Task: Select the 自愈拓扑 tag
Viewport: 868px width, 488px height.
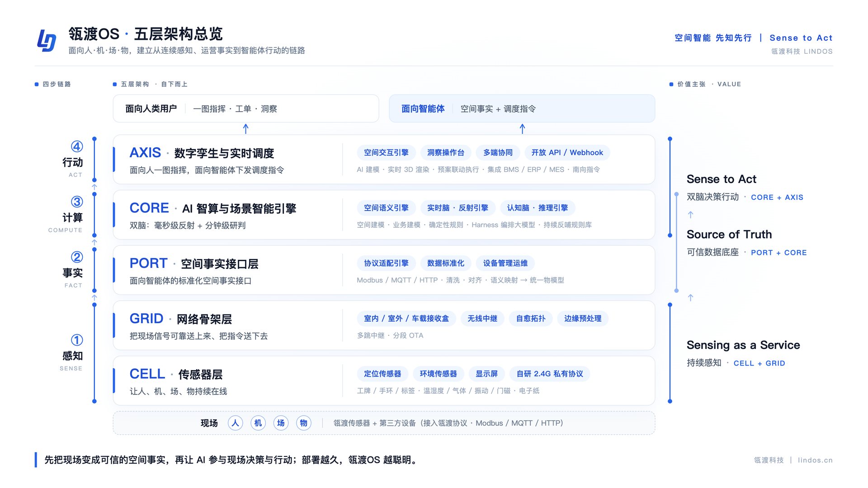Action: pyautogui.click(x=531, y=319)
